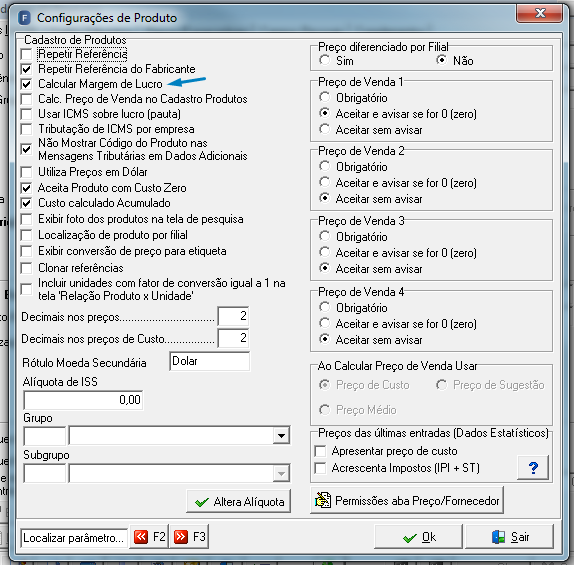
Task: Select Preço de Custo radio option
Action: click(324, 385)
